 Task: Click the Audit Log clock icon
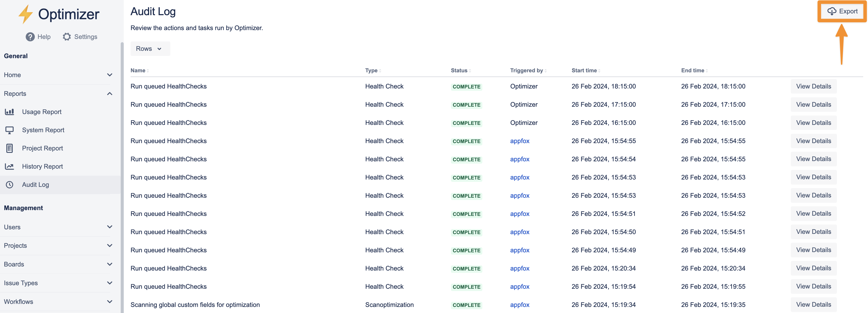9,184
